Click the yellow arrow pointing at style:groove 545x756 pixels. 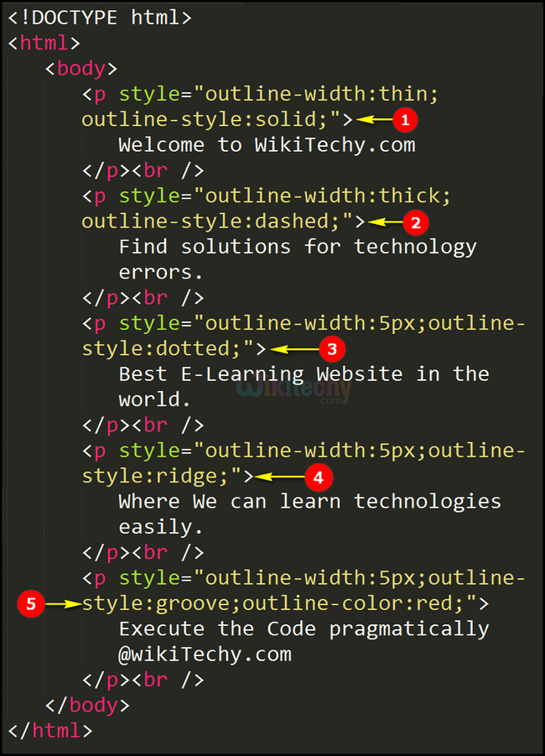pos(61,603)
